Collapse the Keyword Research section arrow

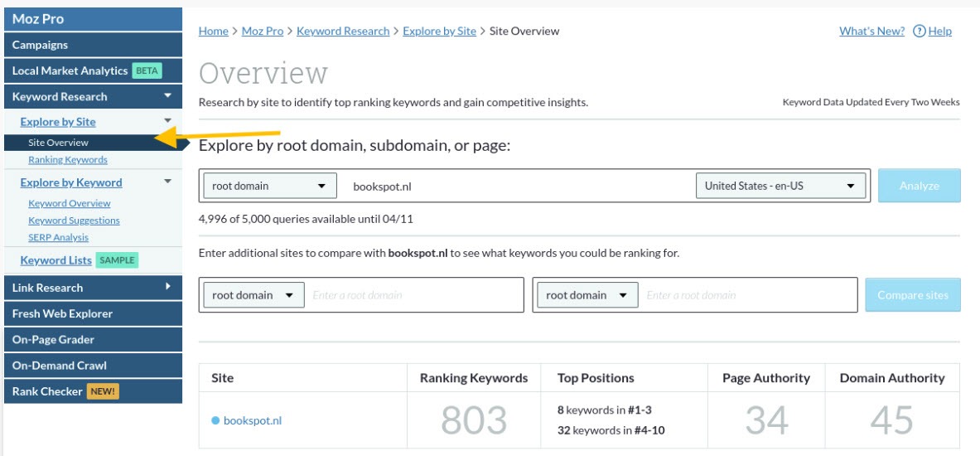pyautogui.click(x=168, y=96)
